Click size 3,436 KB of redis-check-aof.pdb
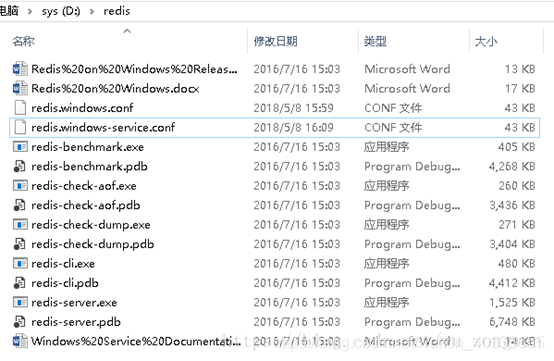The image size is (554, 361). (512, 205)
